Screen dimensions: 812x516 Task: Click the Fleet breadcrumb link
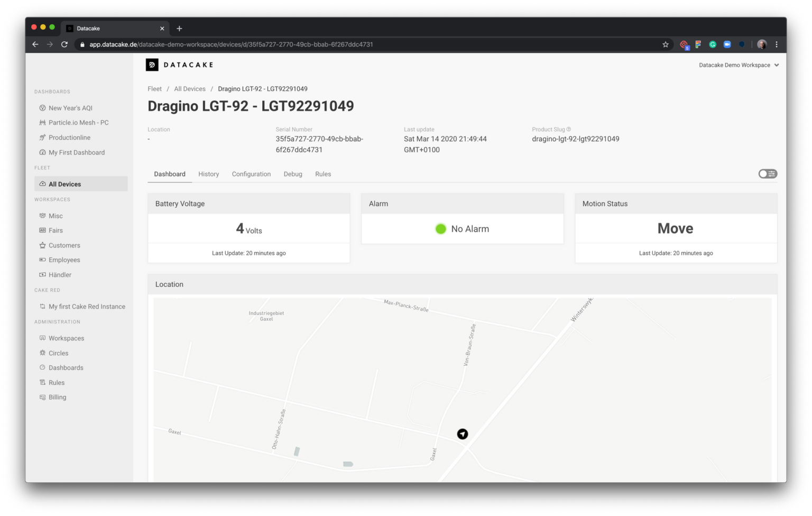pos(154,88)
